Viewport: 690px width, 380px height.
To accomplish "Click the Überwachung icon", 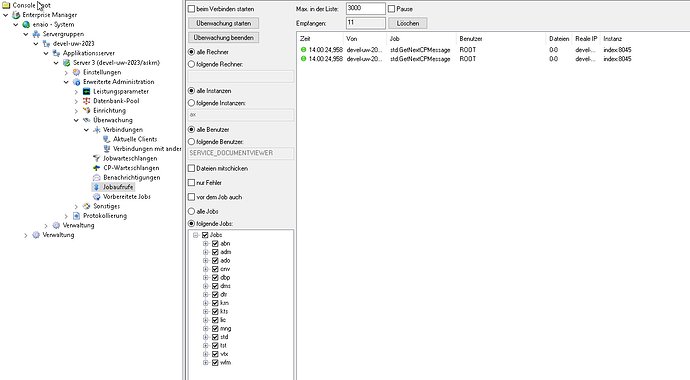I will pyautogui.click(x=87, y=120).
